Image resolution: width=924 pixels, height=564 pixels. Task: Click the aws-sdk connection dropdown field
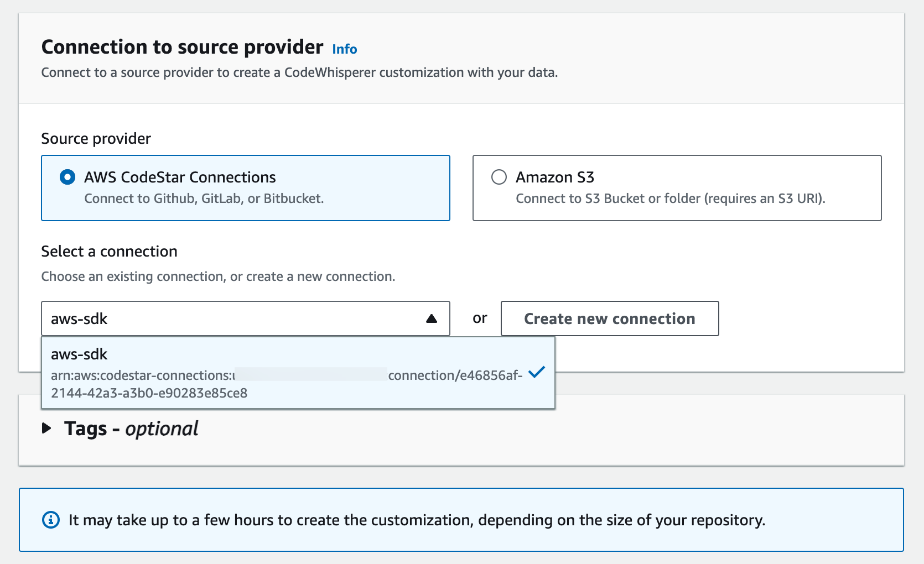click(x=232, y=318)
